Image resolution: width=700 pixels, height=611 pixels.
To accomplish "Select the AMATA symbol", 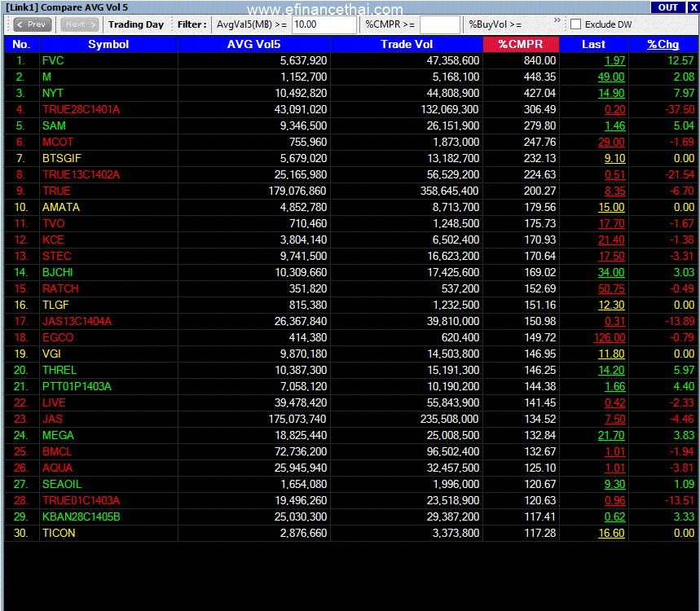I will (x=61, y=207).
